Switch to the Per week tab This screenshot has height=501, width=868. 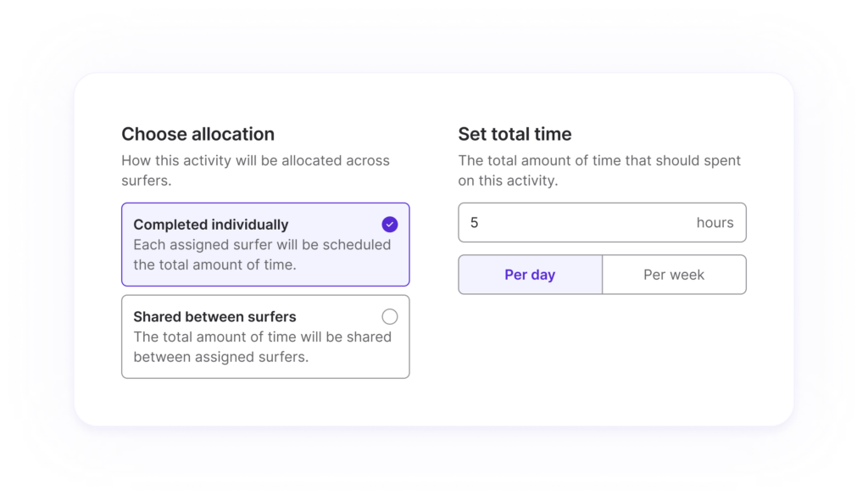[674, 275]
